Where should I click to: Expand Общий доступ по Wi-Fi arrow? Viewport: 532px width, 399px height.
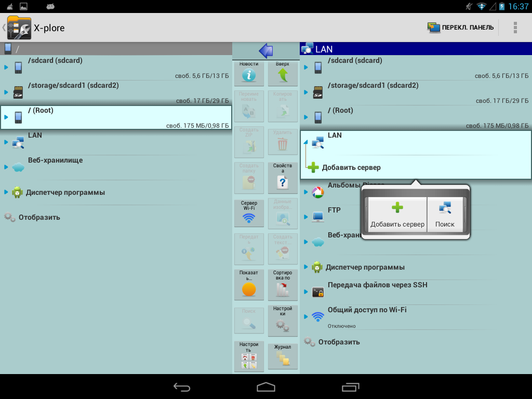[x=305, y=316]
